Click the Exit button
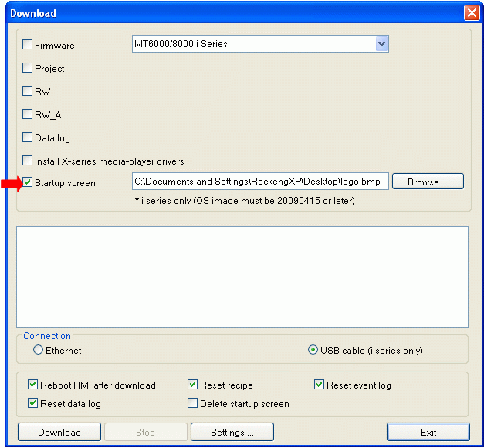Image resolution: width=484 pixels, height=448 pixels. (428, 432)
